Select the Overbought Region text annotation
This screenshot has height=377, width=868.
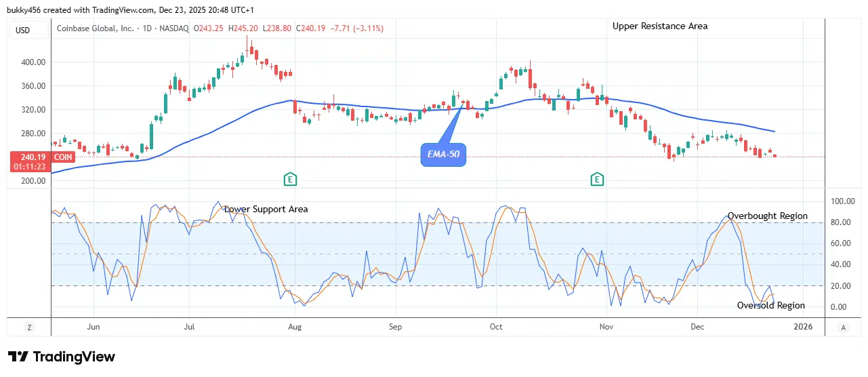point(767,216)
